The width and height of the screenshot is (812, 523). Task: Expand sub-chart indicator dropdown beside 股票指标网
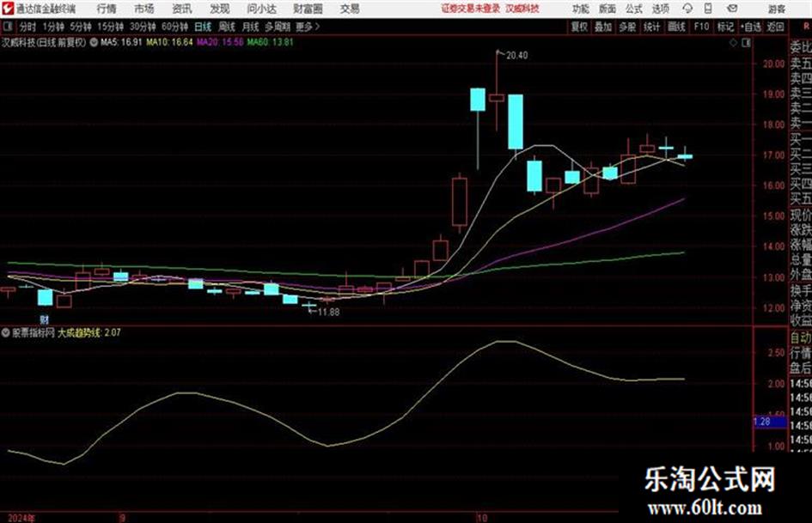tap(6, 332)
